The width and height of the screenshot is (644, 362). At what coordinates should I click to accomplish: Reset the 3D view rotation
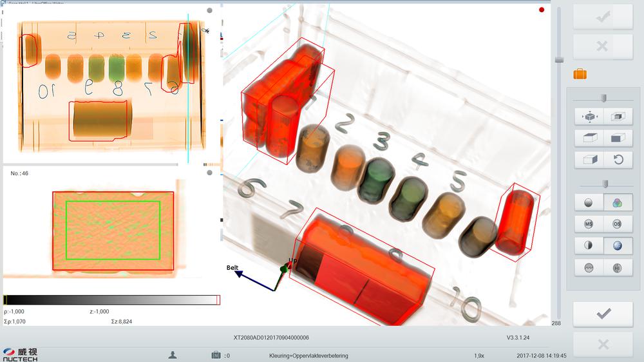618,159
